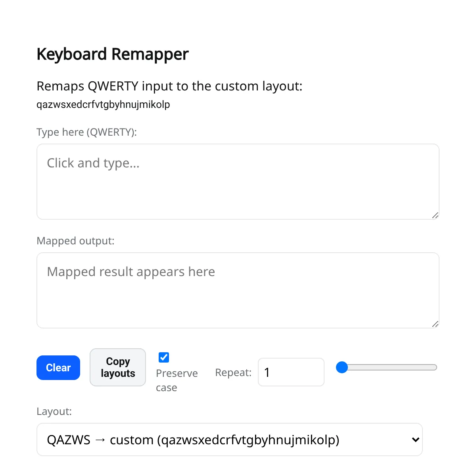Toggle the Preserve case checkbox
476x476 pixels.
164,357
